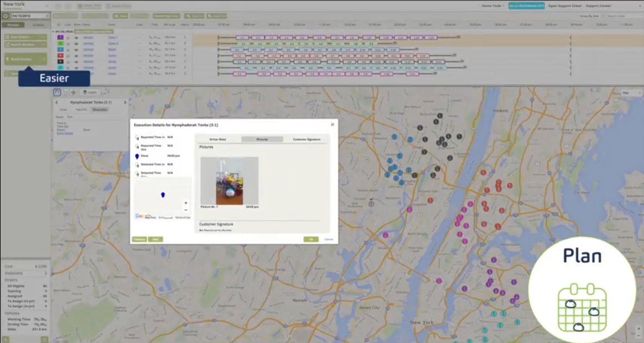Select the Plan/ETA tab in side panel
The width and height of the screenshot is (644, 343).
pos(81,110)
